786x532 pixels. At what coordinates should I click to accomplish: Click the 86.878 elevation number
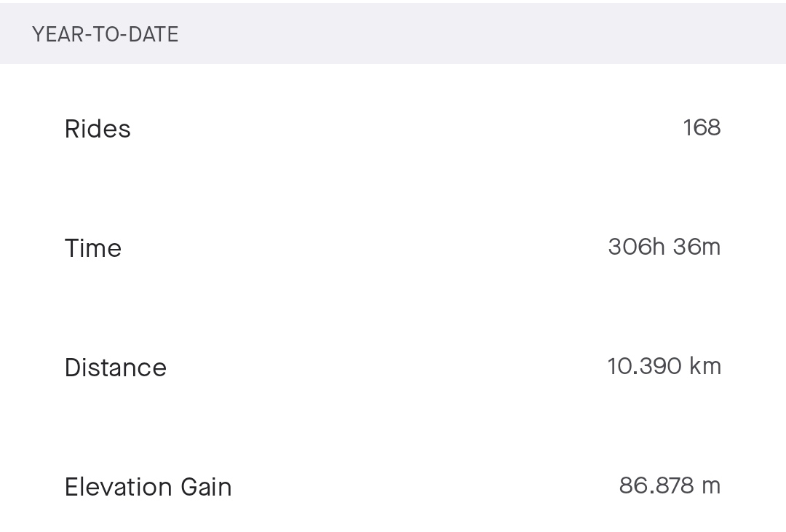(655, 486)
